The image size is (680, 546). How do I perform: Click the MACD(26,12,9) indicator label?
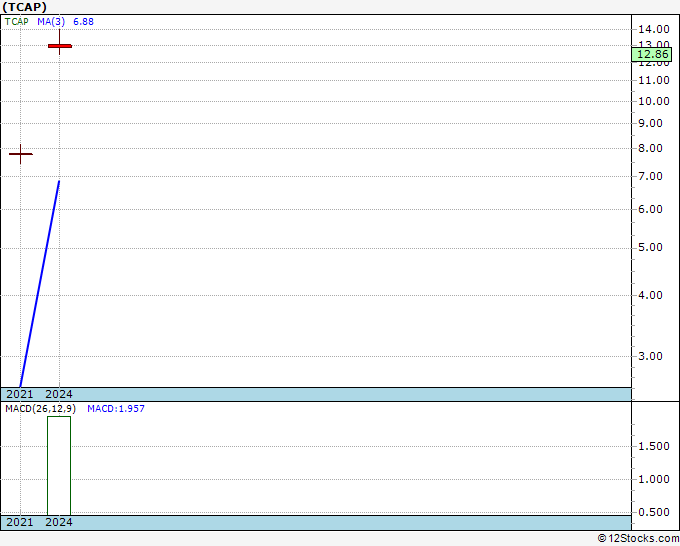(x=40, y=409)
